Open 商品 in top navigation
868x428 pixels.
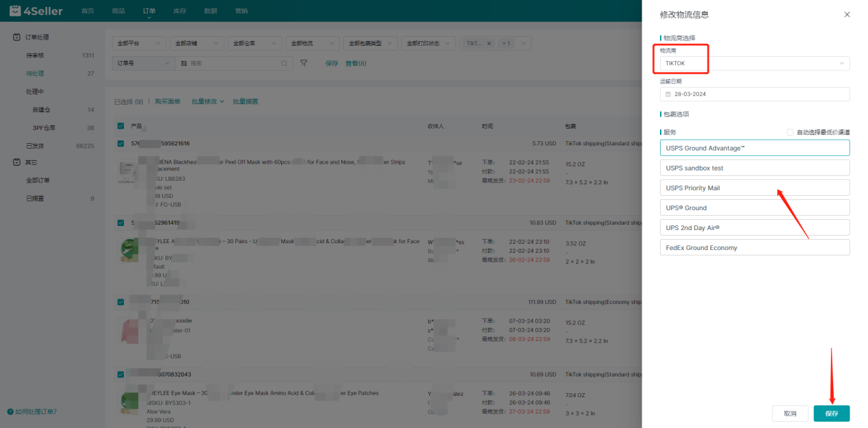118,11
